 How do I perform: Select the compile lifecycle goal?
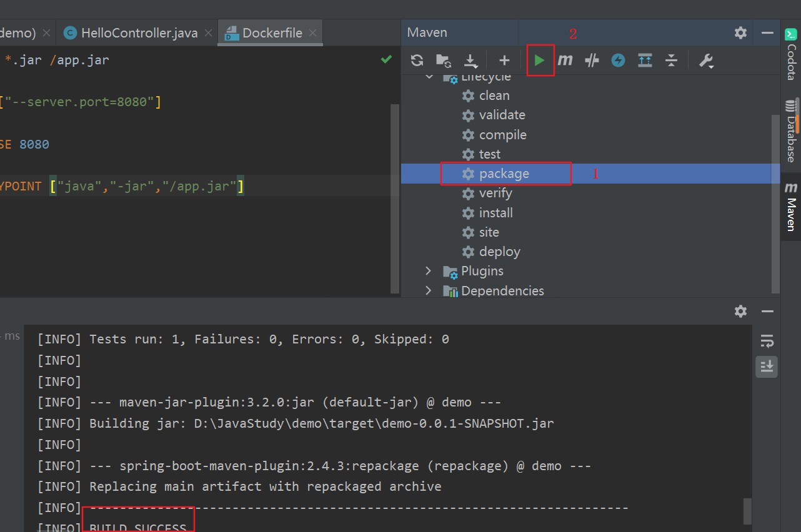[x=502, y=135]
